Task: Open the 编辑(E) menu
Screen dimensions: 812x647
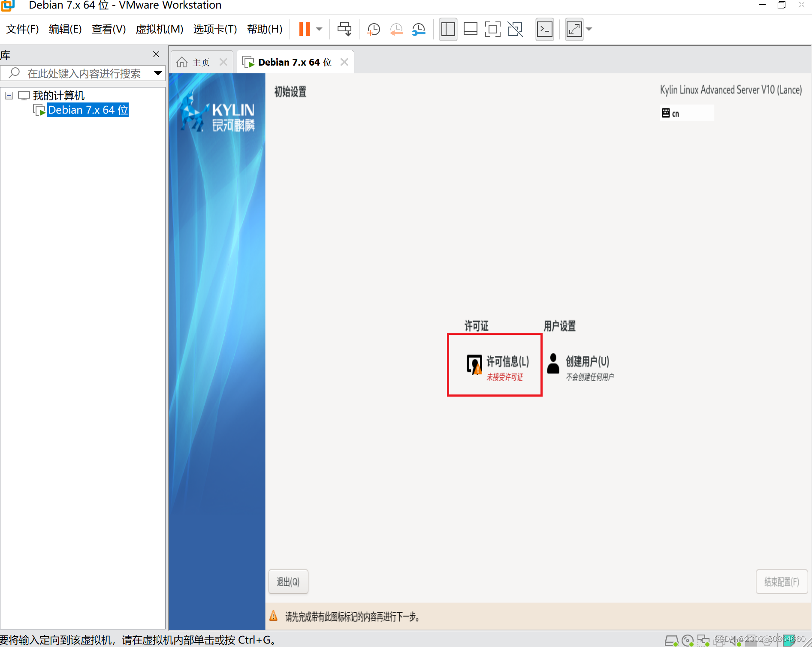Action: coord(65,29)
